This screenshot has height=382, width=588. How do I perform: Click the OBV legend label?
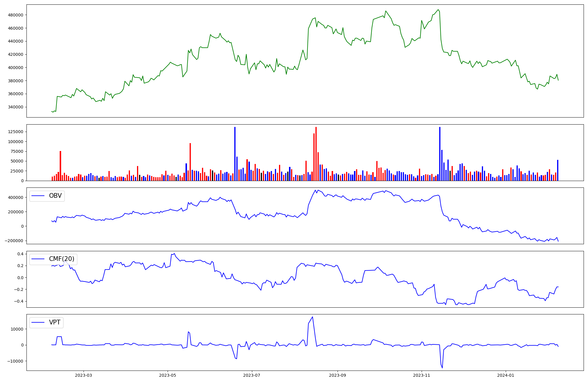coord(55,196)
